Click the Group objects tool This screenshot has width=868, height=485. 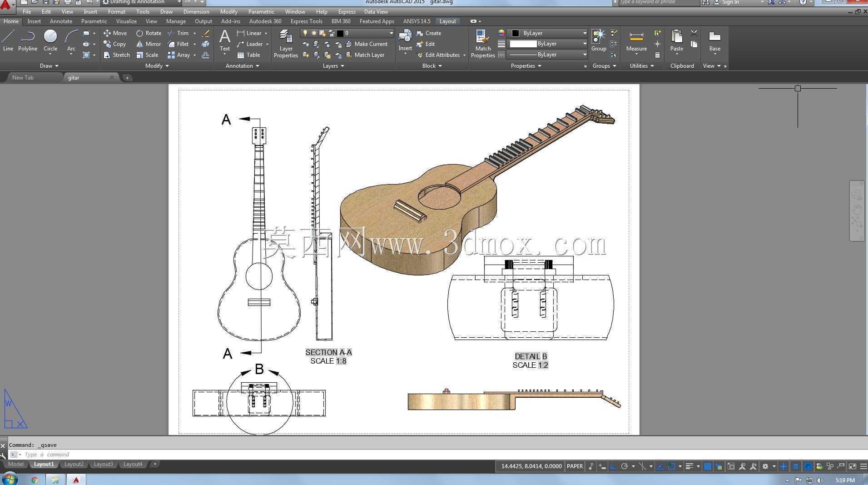tap(599, 40)
